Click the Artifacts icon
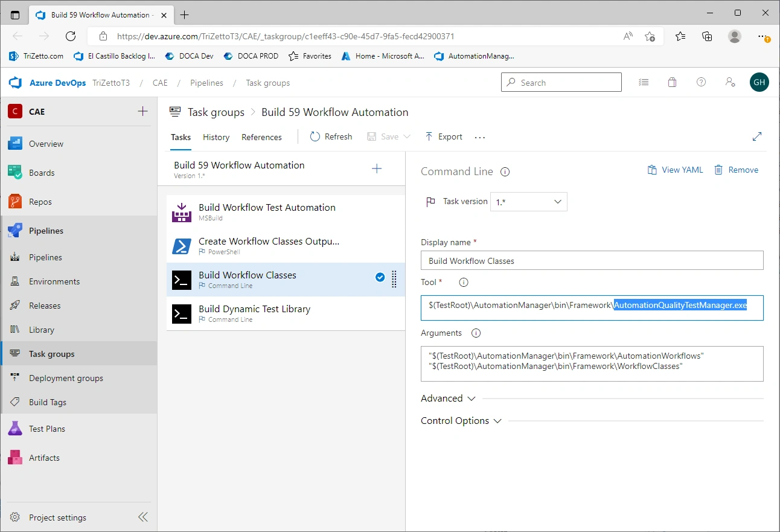This screenshot has height=532, width=780. (x=15, y=457)
